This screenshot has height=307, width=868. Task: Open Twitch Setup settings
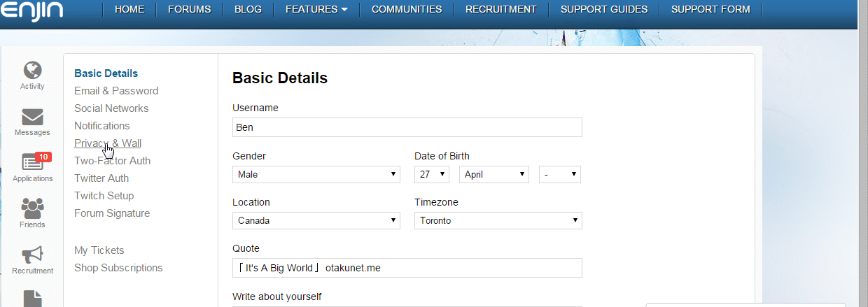click(104, 196)
